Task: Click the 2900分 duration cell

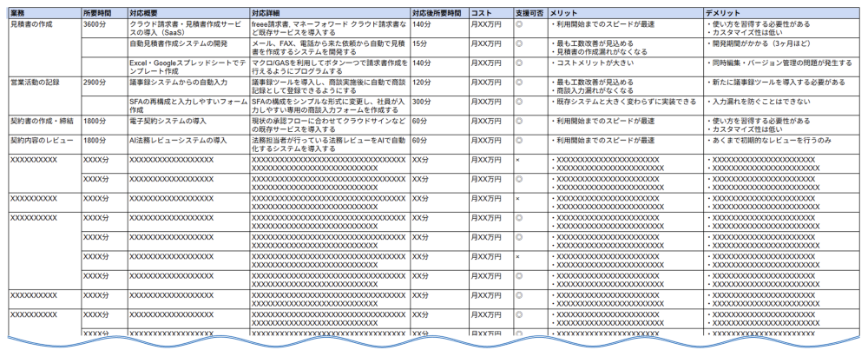Action: [94, 82]
